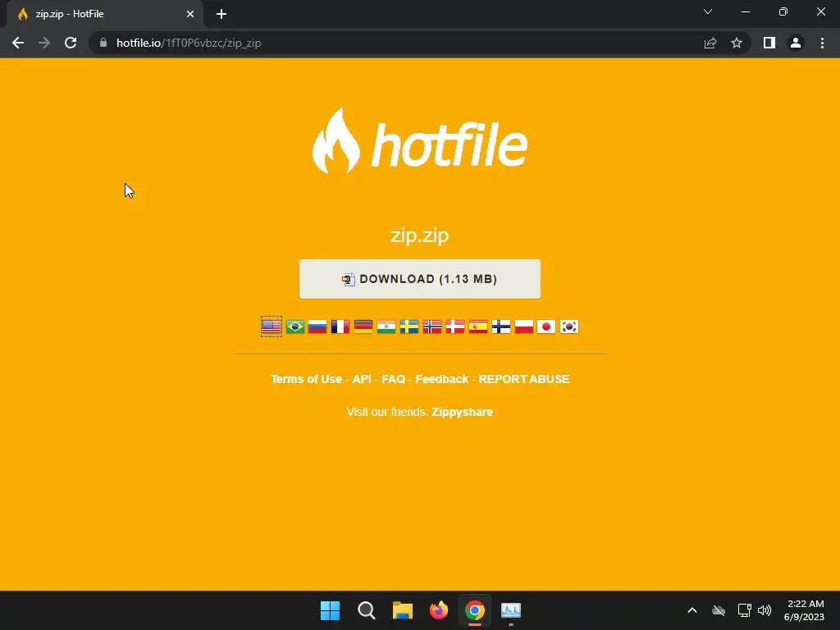840x630 pixels.
Task: Share this page using the share icon
Action: click(710, 43)
